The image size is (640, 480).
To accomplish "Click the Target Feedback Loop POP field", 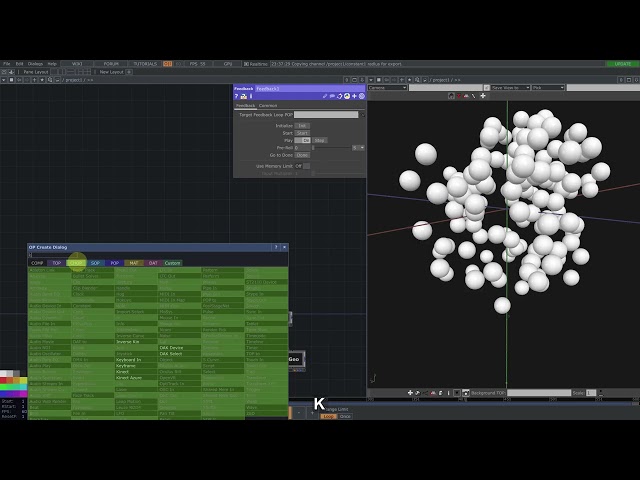I will 326,115.
